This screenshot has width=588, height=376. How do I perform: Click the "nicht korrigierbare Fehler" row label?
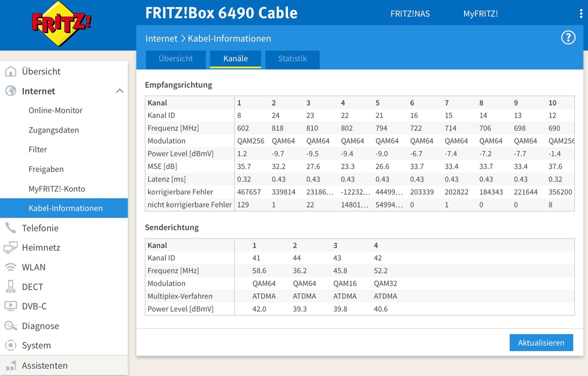189,205
